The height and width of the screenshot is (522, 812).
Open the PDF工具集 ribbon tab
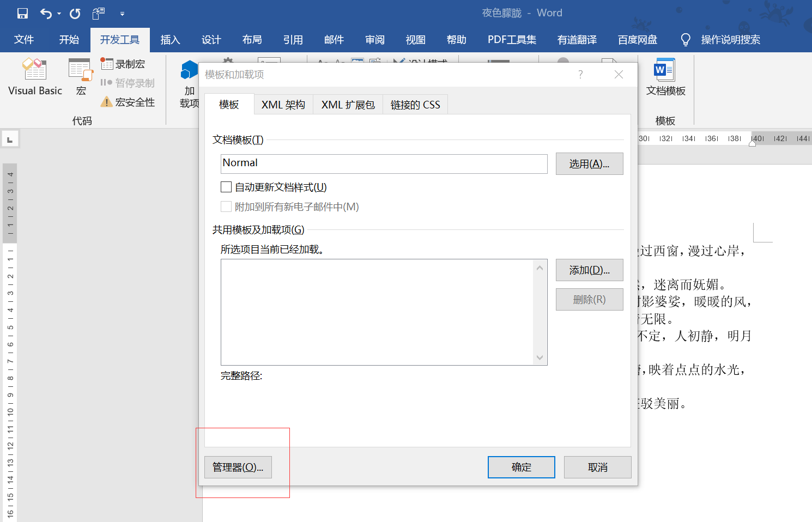coord(512,40)
